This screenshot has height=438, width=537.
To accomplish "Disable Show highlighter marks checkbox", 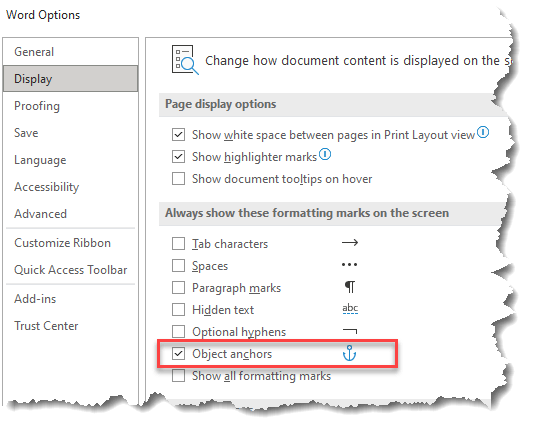I will click(178, 157).
